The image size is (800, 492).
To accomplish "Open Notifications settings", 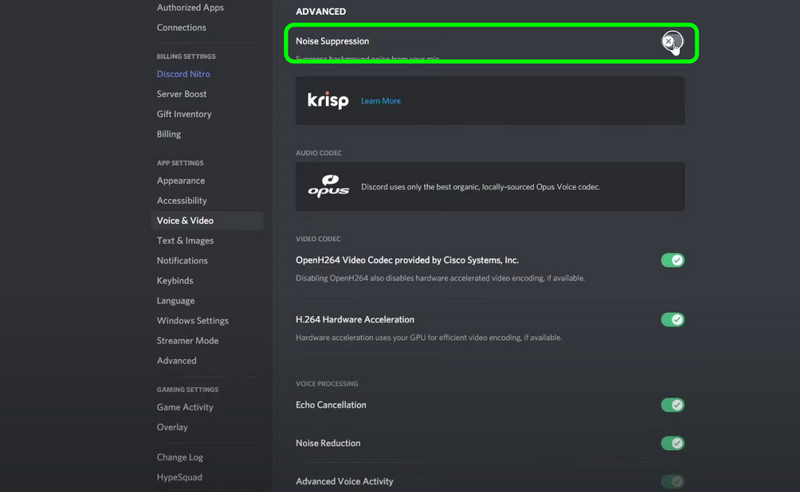I will pos(182,261).
